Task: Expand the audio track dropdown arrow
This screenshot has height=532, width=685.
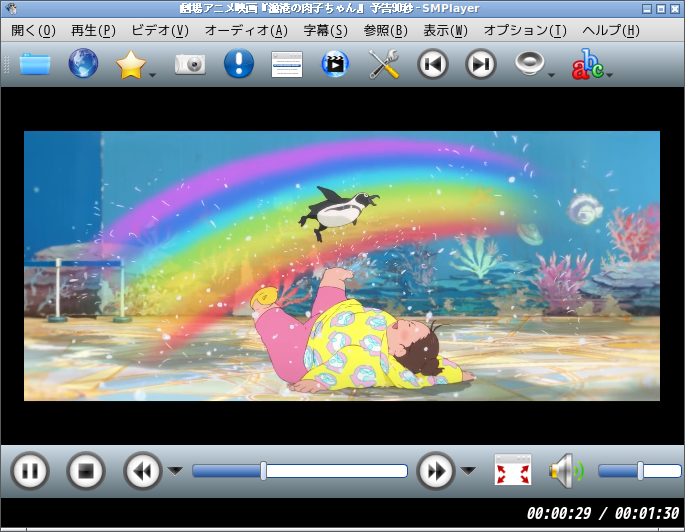Action: click(551, 75)
